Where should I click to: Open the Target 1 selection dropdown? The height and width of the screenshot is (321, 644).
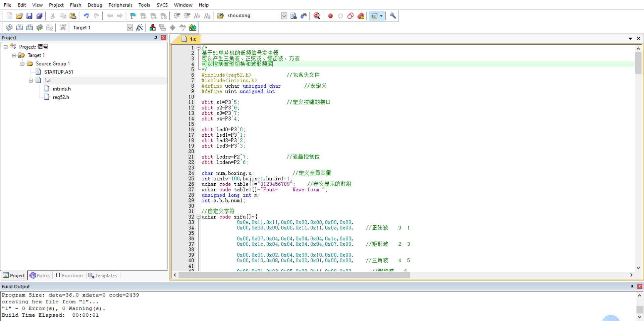pos(130,28)
